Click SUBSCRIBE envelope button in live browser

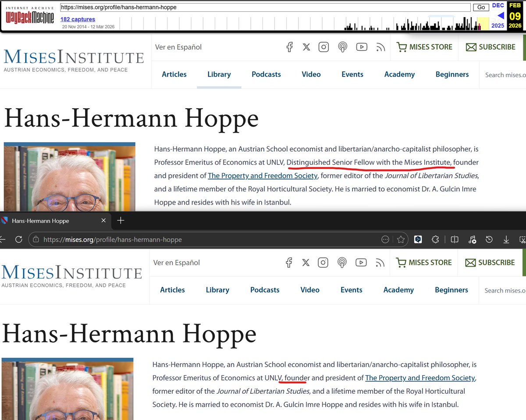tap(490, 262)
